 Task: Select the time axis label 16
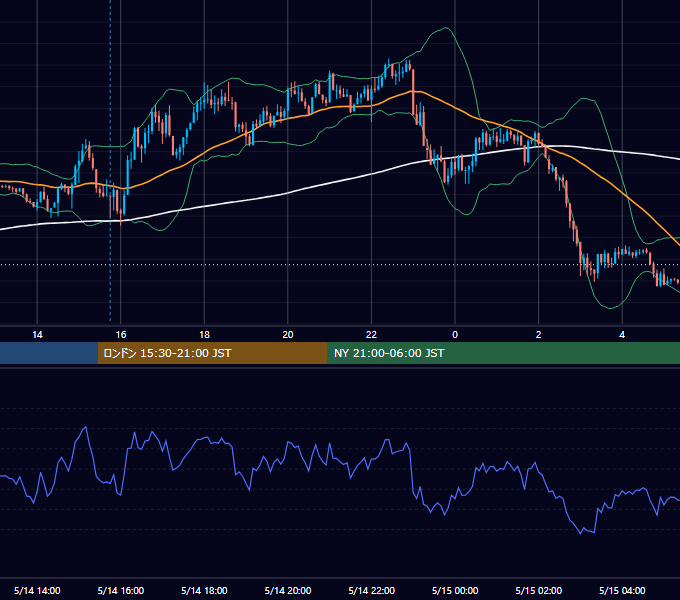[x=121, y=335]
